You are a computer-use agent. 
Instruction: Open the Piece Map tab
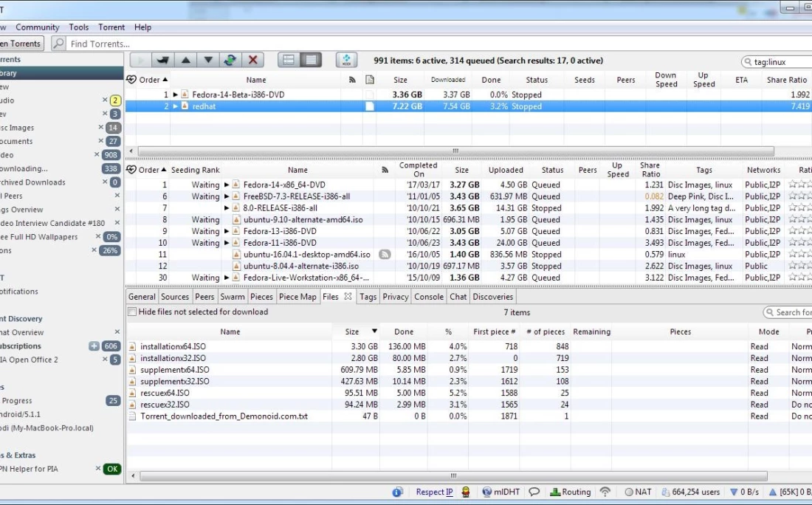298,297
